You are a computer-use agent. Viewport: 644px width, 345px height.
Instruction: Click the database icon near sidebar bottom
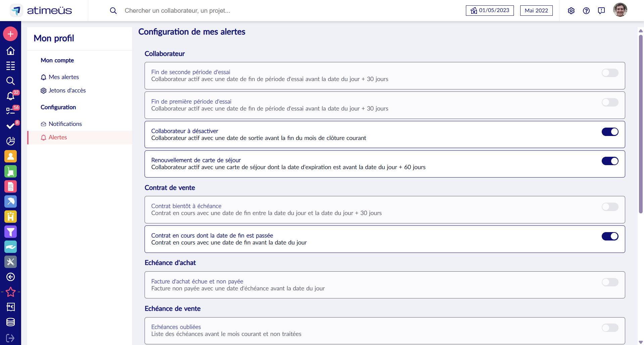[10, 322]
